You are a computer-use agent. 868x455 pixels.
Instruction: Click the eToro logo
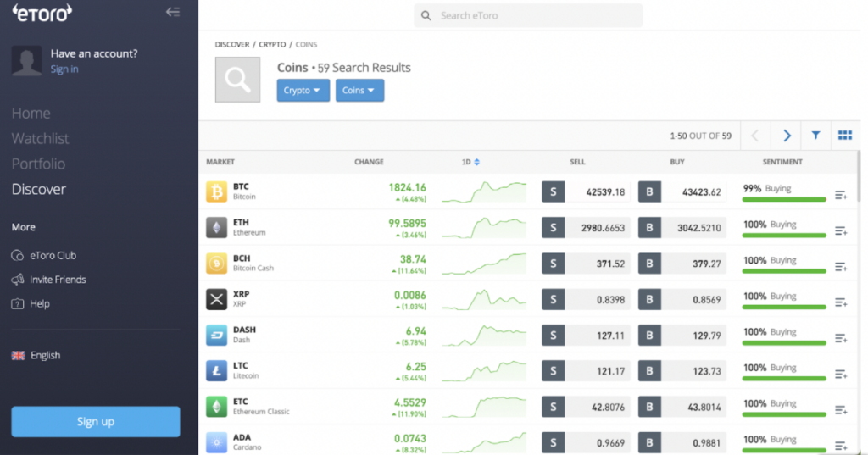[x=42, y=14]
